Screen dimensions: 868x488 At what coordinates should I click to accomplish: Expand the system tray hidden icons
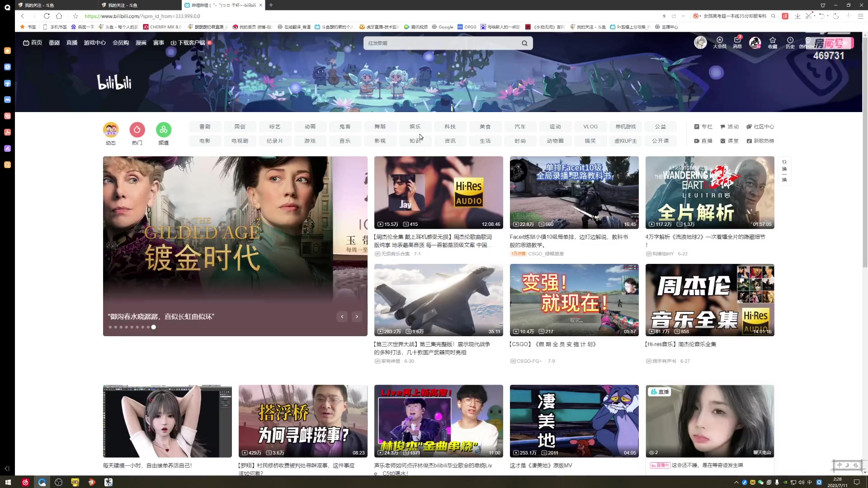point(736,482)
